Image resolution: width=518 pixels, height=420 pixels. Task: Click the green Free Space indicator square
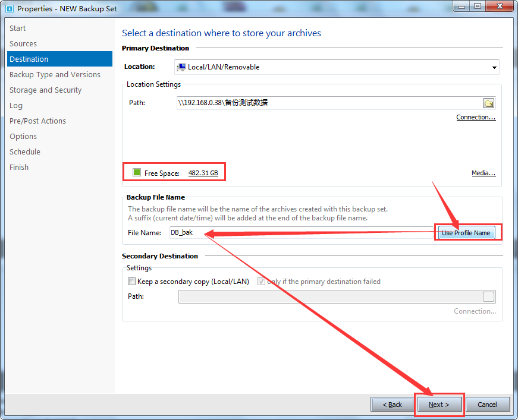(x=136, y=173)
